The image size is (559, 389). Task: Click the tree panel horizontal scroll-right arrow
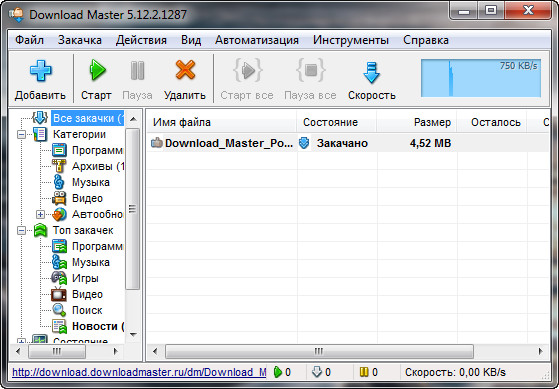point(115,352)
